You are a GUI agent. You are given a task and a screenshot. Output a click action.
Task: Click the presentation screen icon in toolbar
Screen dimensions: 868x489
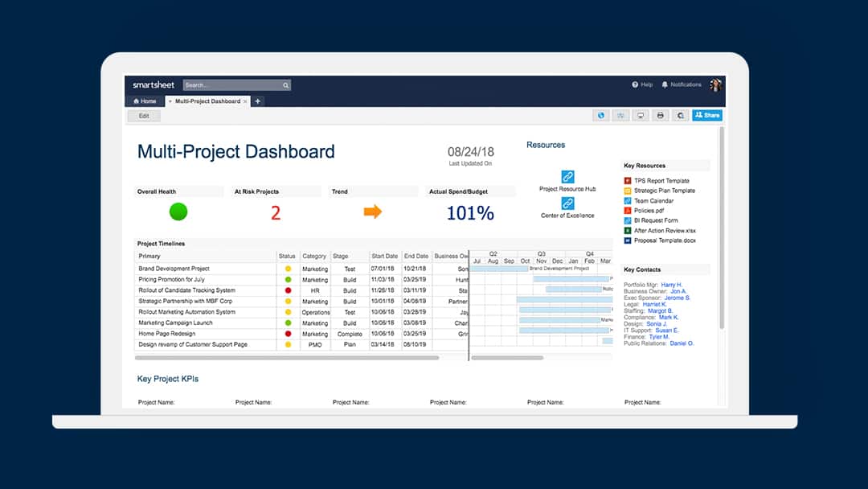click(x=641, y=115)
